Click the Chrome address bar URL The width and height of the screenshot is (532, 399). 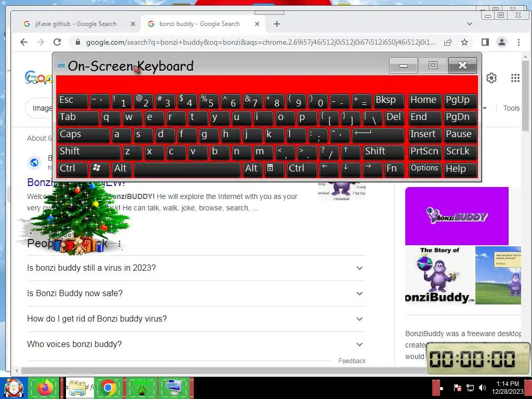(x=261, y=42)
